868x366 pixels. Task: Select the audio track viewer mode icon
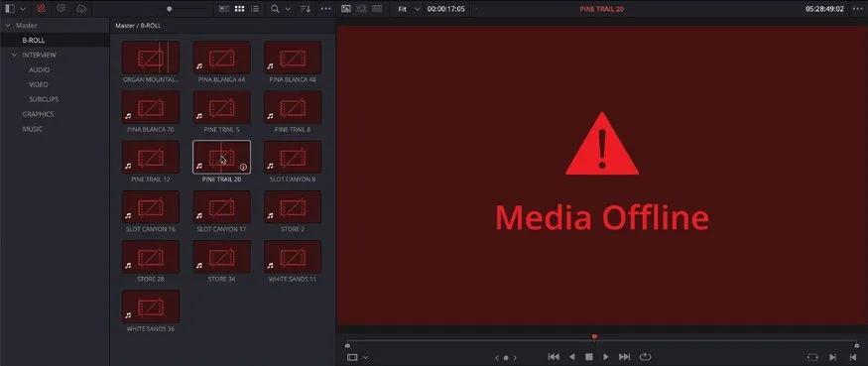click(x=361, y=9)
